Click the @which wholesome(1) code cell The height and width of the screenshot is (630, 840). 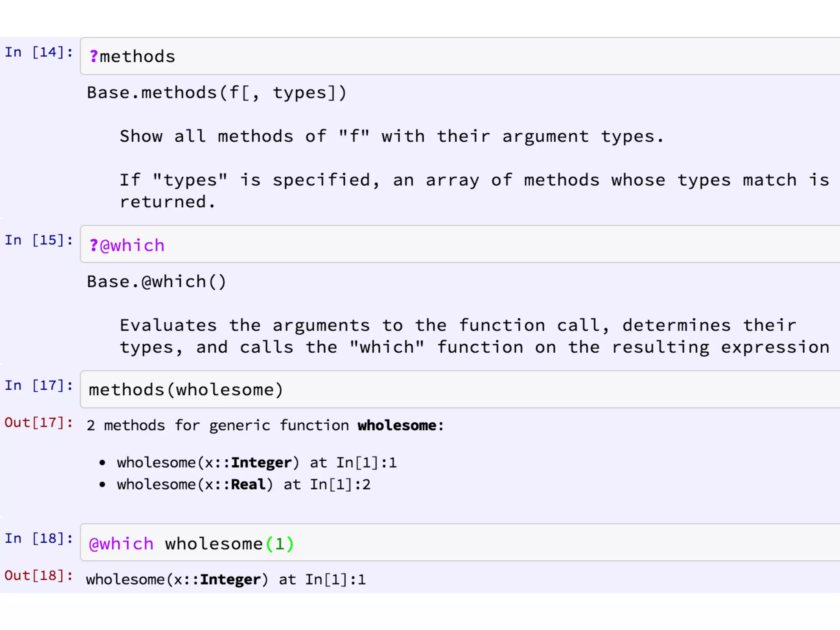click(451, 543)
